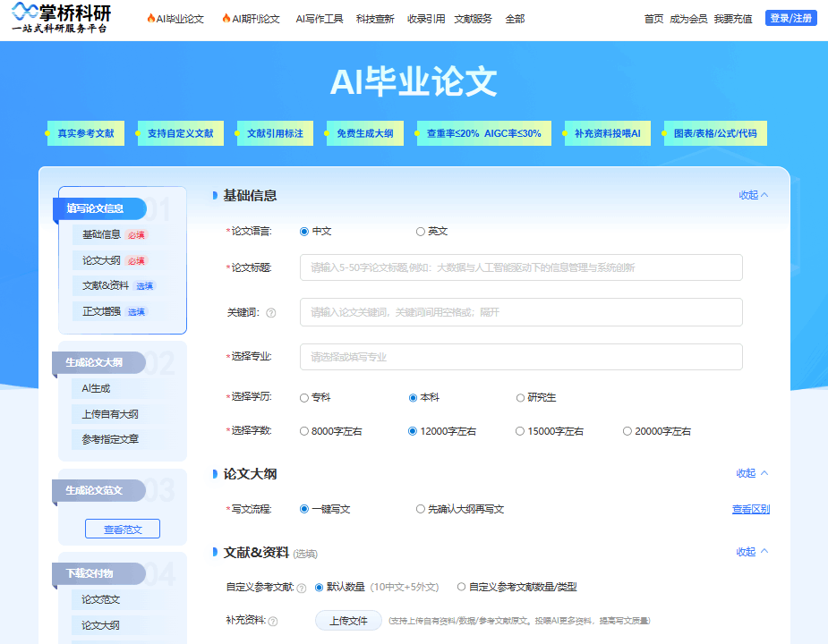Select 生成论文范文 step in sidebar
Viewport: 828px width, 644px height.
98,490
